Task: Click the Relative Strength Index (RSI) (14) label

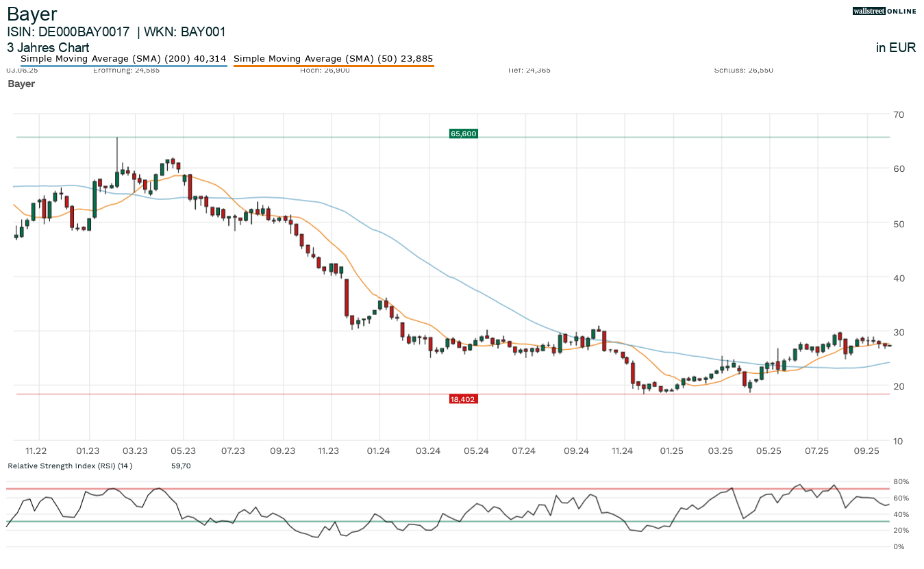Action: (x=70, y=466)
